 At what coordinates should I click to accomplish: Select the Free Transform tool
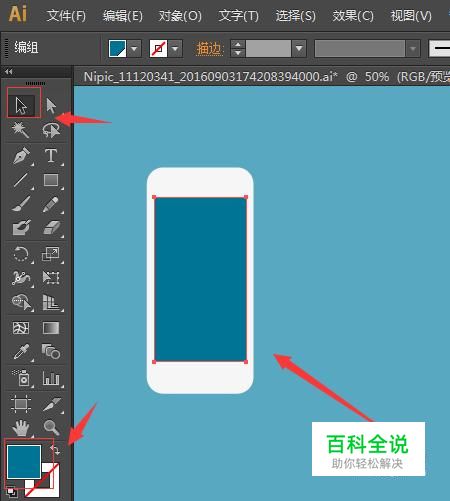tap(51, 278)
